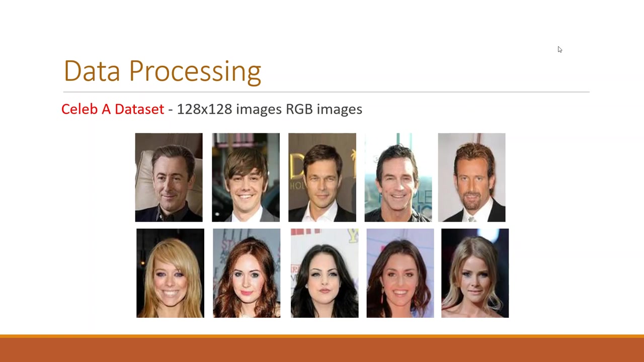The height and width of the screenshot is (362, 644).
Task: Click the thin golden stripe above the footer
Action: [322, 336]
